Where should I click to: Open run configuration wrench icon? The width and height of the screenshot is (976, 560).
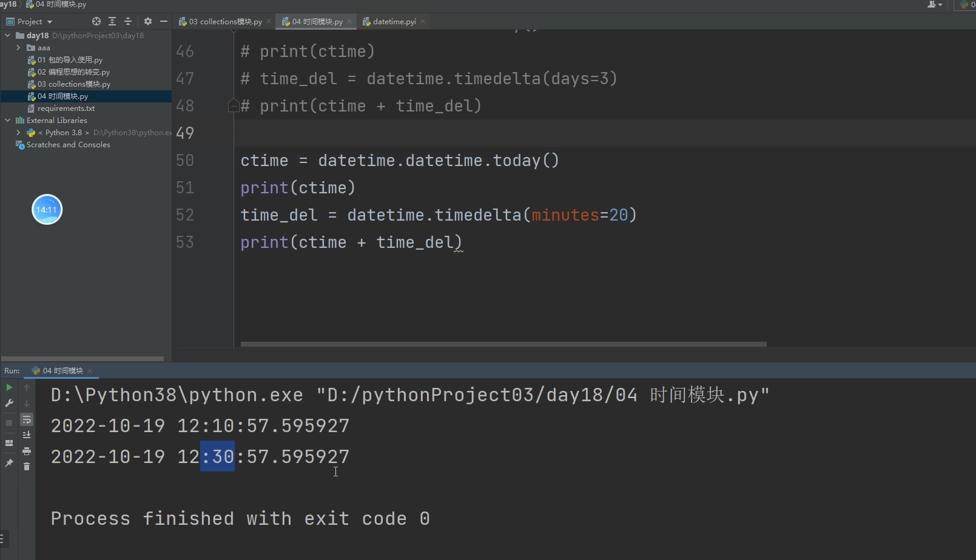(x=9, y=403)
